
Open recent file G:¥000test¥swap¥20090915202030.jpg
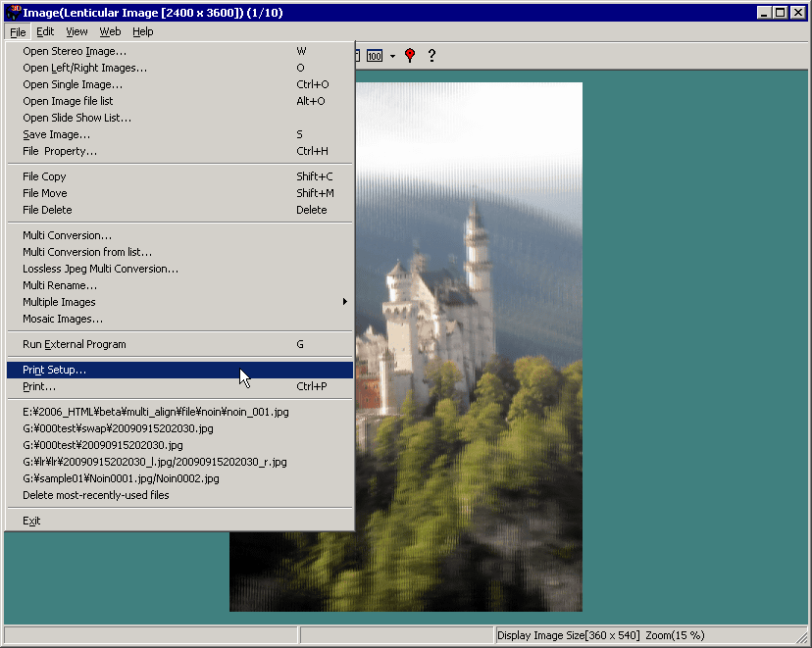pyautogui.click(x=179, y=428)
